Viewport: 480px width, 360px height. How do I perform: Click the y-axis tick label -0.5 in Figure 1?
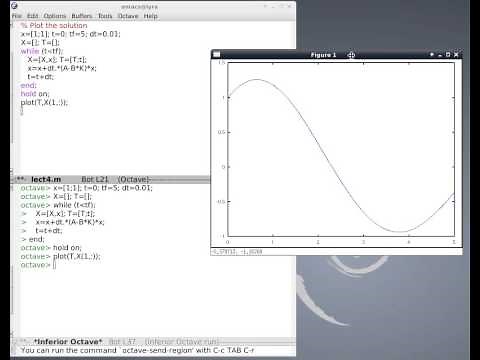pos(221,202)
